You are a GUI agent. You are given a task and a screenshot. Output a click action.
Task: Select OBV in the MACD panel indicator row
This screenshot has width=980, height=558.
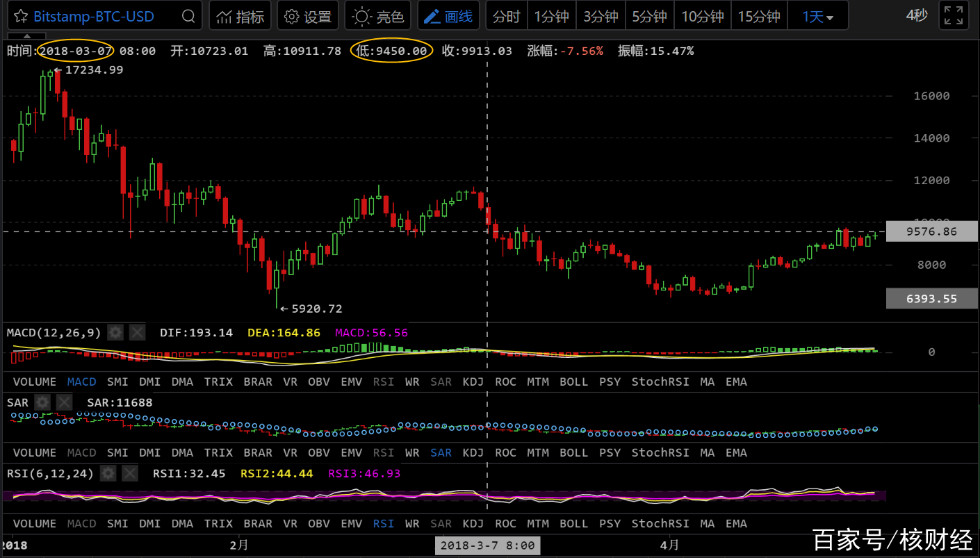coord(319,381)
